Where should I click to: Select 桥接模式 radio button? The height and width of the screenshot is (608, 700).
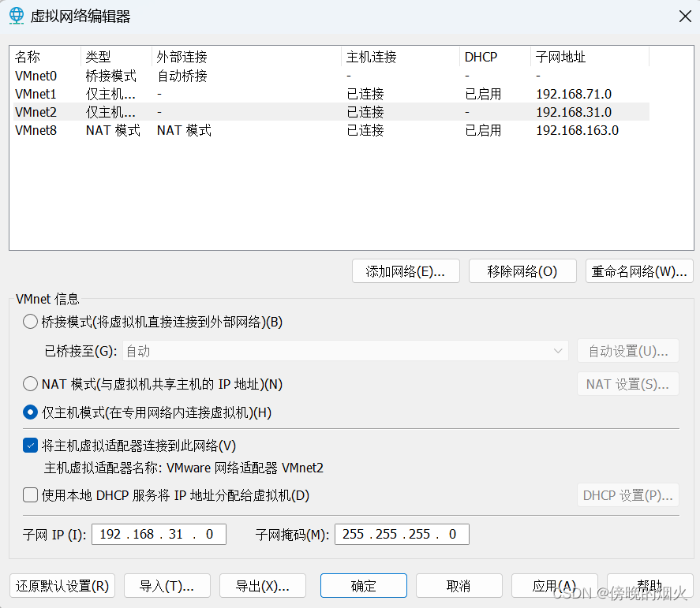pos(30,322)
